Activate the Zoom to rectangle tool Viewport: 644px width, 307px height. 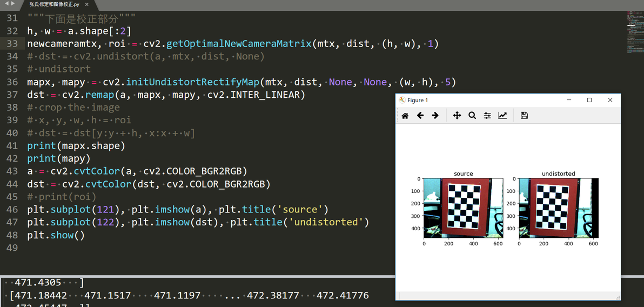472,116
